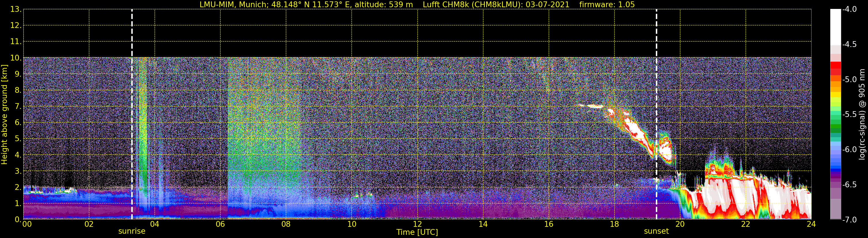This screenshot has width=868, height=238.
Task: Click the '13.' height axis tick label
Action: 16,10
